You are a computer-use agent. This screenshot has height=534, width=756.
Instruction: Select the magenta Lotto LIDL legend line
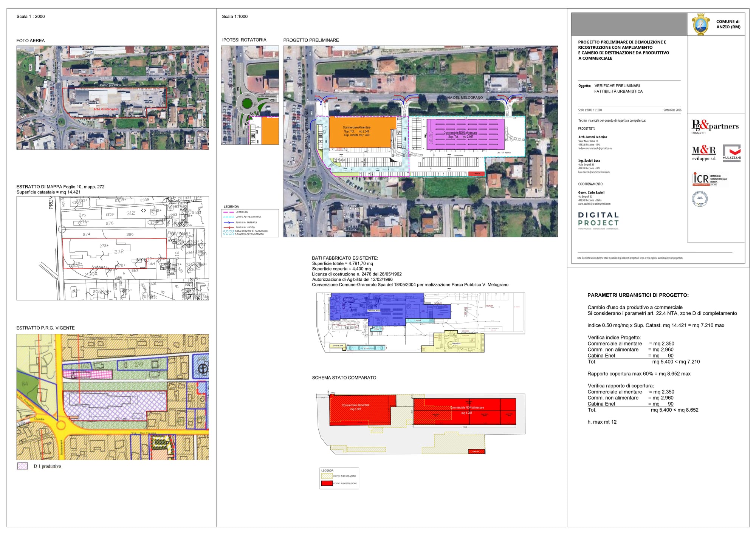coord(229,212)
